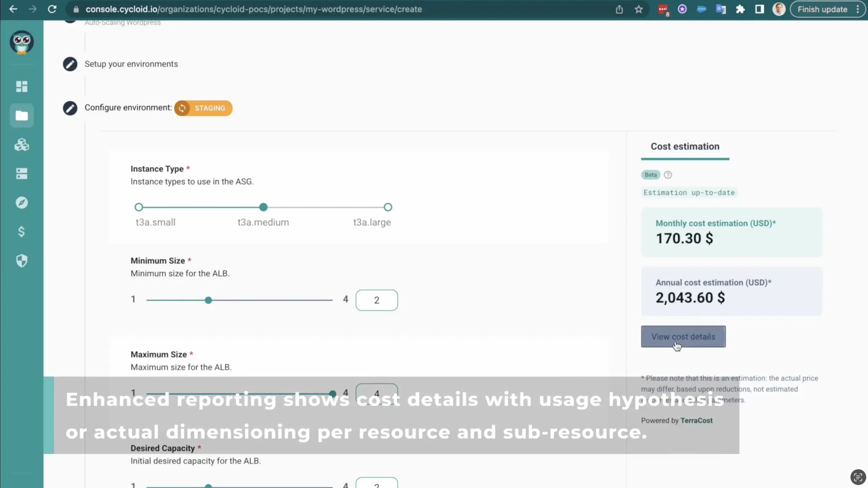868x488 pixels.
Task: Open the Extensions puzzle piece menu
Action: click(740, 9)
